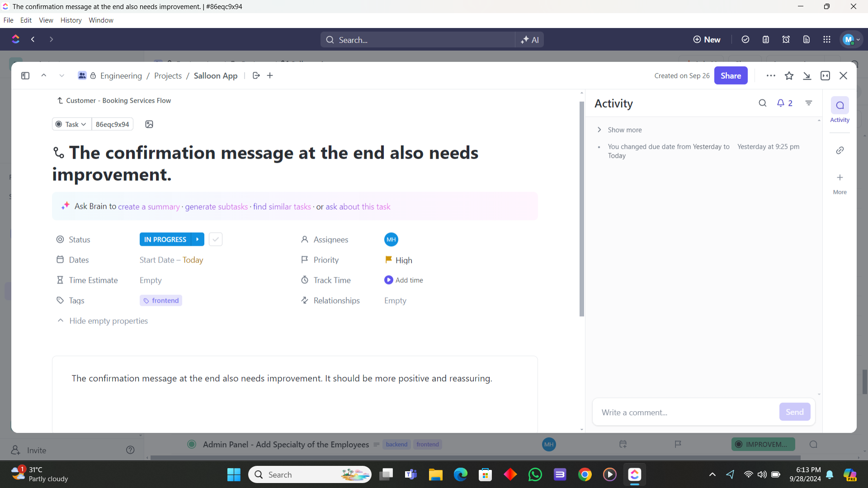Image resolution: width=868 pixels, height=488 pixels.
Task: Click the copy link icon in right rail
Action: point(840,150)
